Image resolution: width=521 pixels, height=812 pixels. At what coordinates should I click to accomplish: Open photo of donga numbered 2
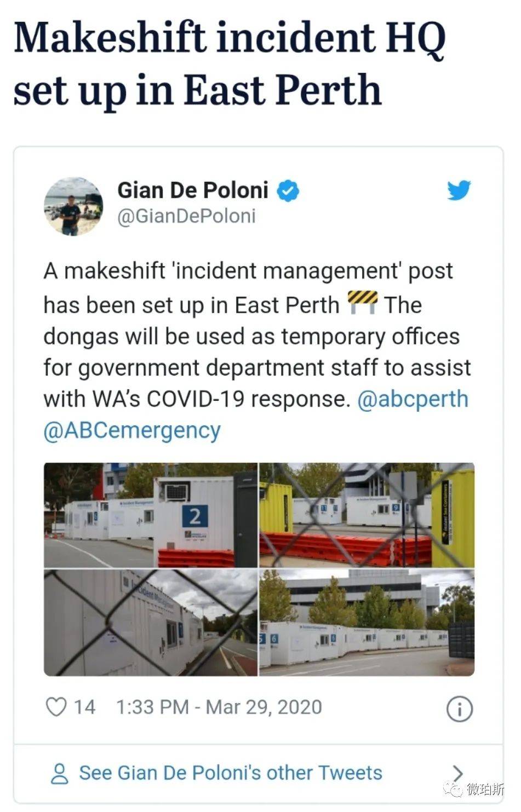(x=151, y=515)
